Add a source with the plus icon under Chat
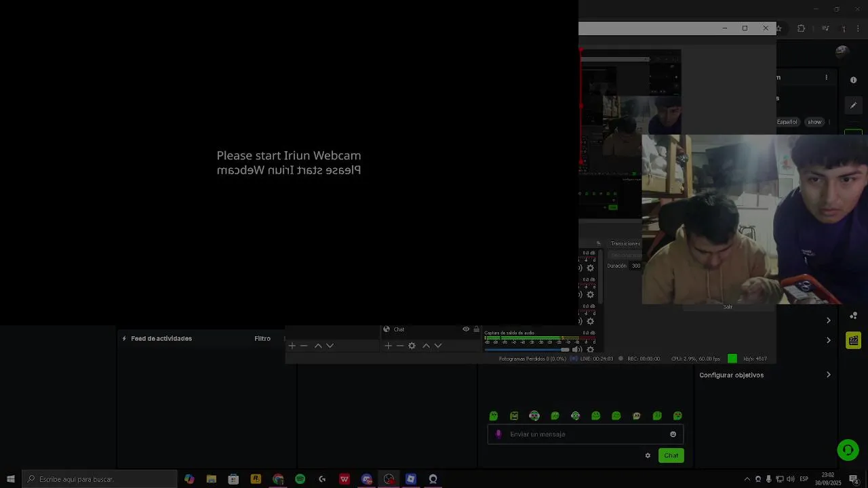The image size is (868, 488). coord(388,346)
